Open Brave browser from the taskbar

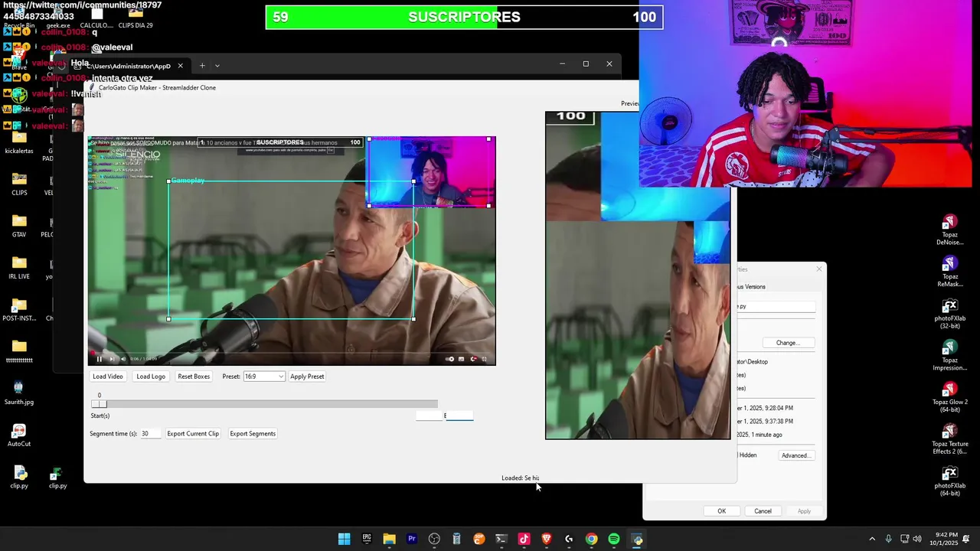click(x=547, y=539)
